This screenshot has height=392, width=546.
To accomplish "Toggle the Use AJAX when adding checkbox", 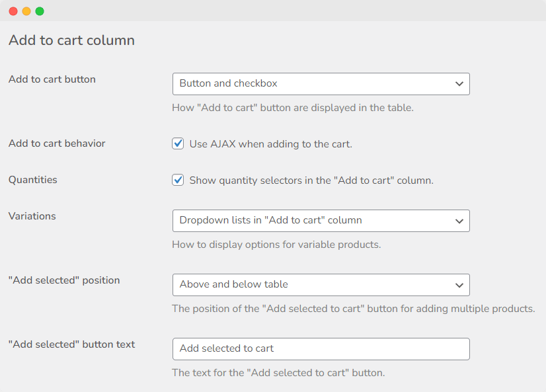I will pyautogui.click(x=178, y=143).
